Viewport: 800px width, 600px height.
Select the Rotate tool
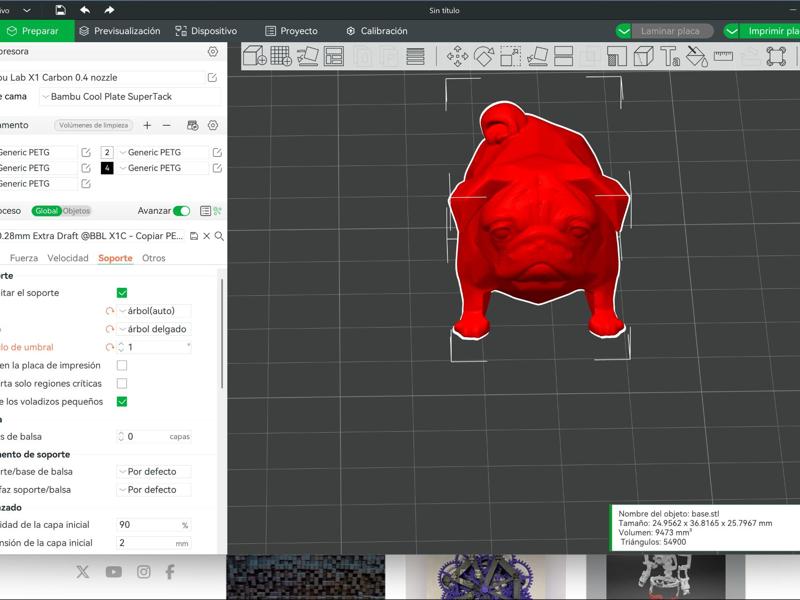point(484,57)
